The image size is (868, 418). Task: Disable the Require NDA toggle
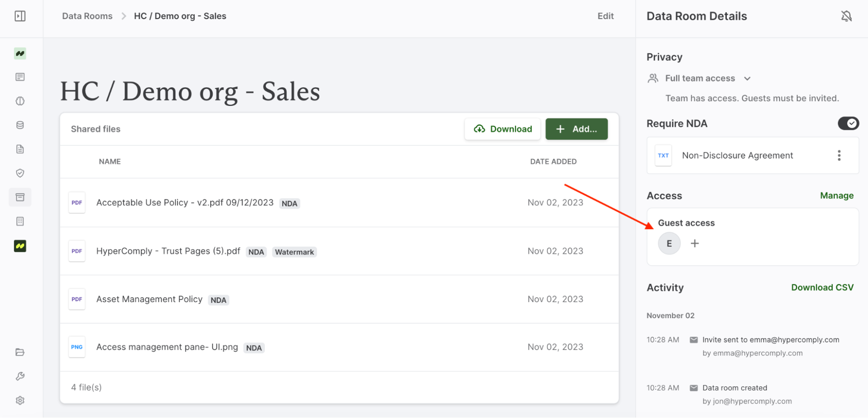pos(848,123)
